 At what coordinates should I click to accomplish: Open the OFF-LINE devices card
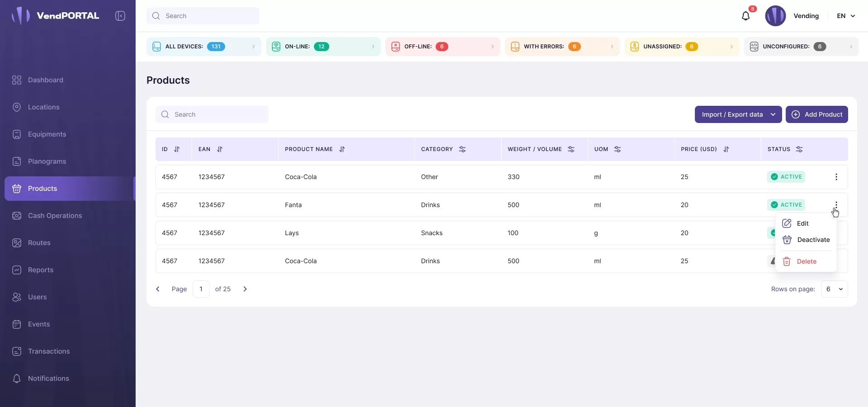pos(443,47)
